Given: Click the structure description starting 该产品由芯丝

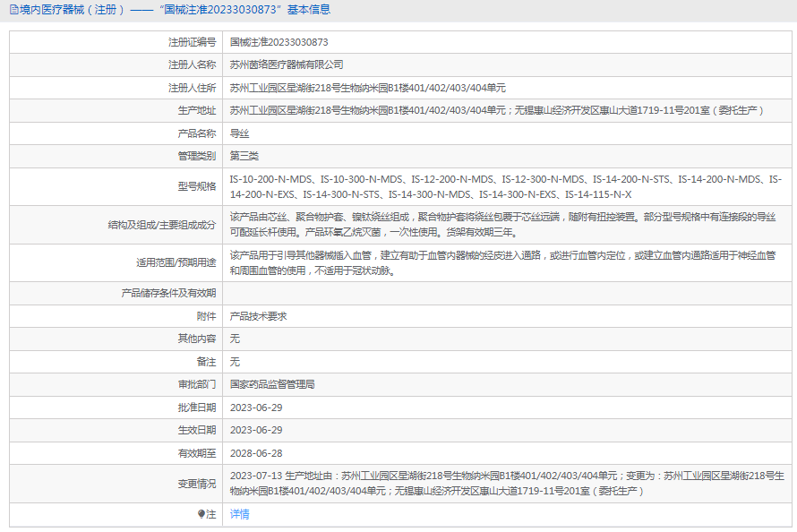Looking at the screenshot, I should (x=502, y=225).
